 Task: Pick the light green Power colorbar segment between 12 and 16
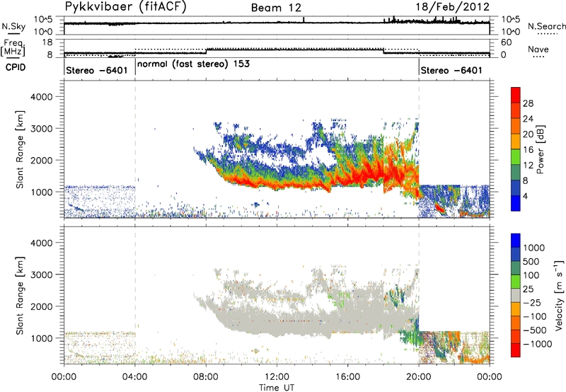[516, 157]
